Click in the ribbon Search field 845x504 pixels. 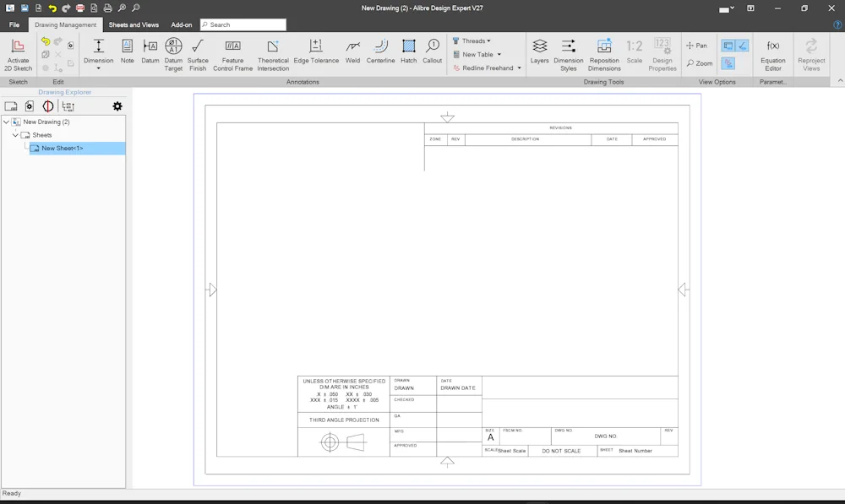click(243, 24)
